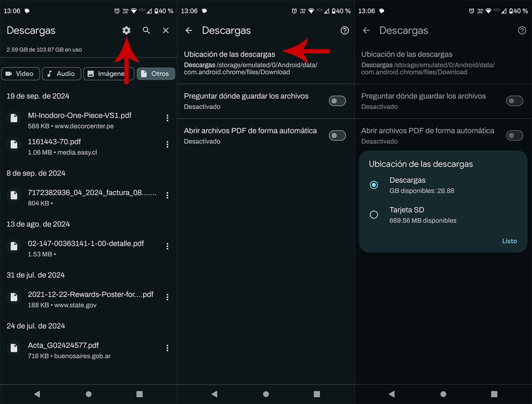Image resolution: width=532 pixels, height=404 pixels.
Task: Open more options for Rewards-Poster pdf
Action: pos(167,297)
